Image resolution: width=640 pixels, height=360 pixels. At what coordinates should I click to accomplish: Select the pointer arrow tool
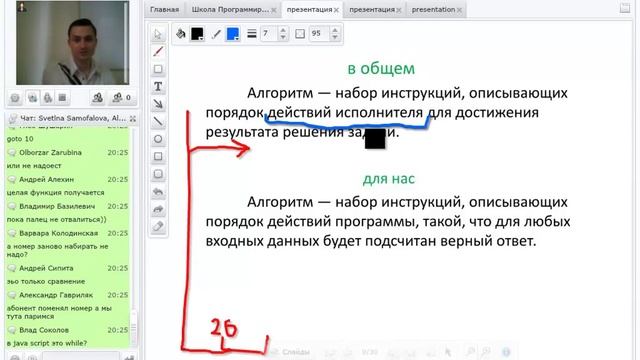click(x=158, y=34)
